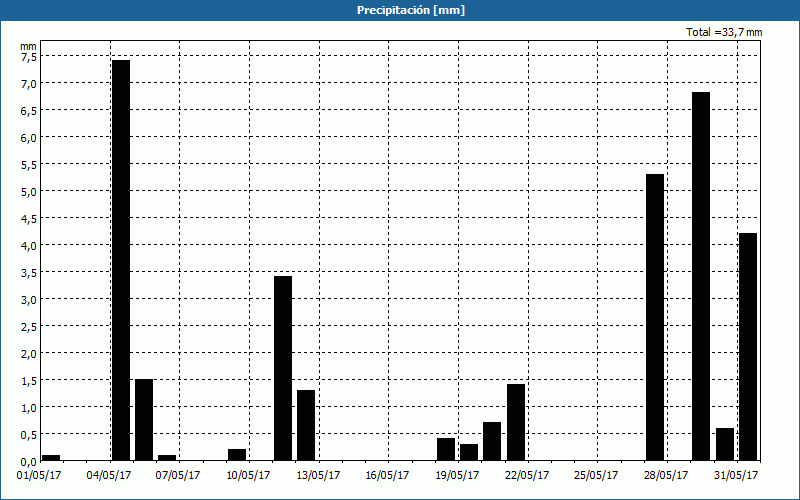
Task: Select the 6,8 mm bar after 28/05/17
Action: (701, 276)
